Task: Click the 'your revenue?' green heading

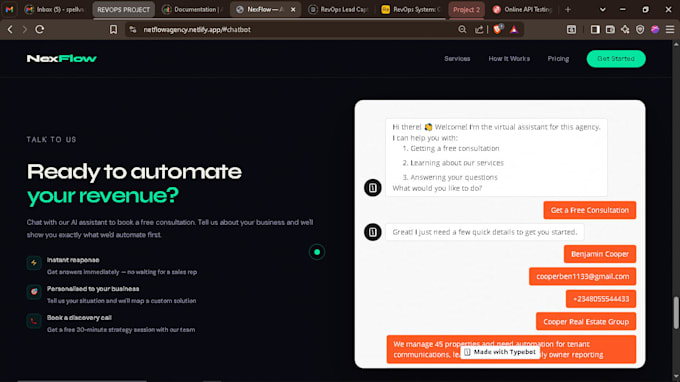Action: click(x=103, y=196)
